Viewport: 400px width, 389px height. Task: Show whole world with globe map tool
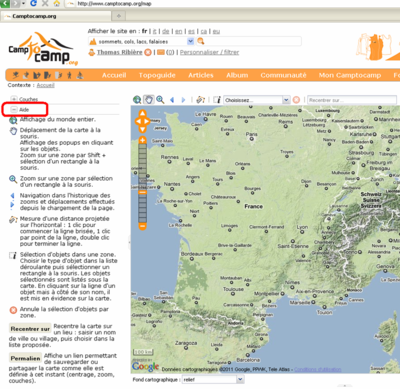tap(137, 100)
